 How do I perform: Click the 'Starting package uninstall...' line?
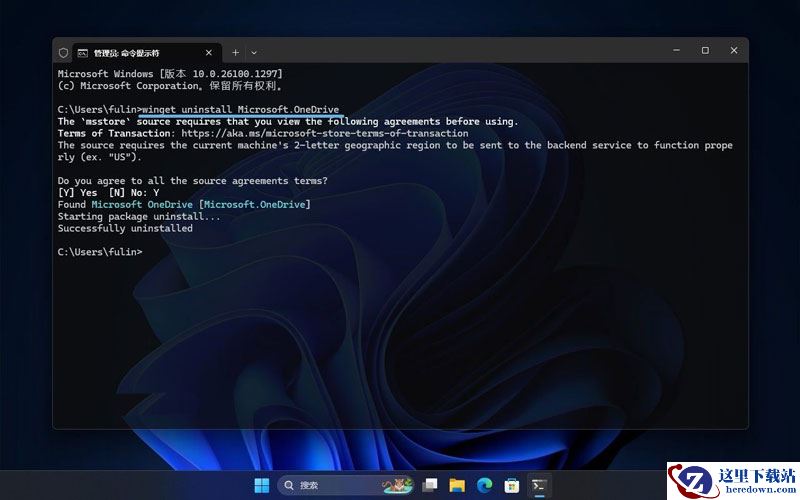click(x=139, y=216)
